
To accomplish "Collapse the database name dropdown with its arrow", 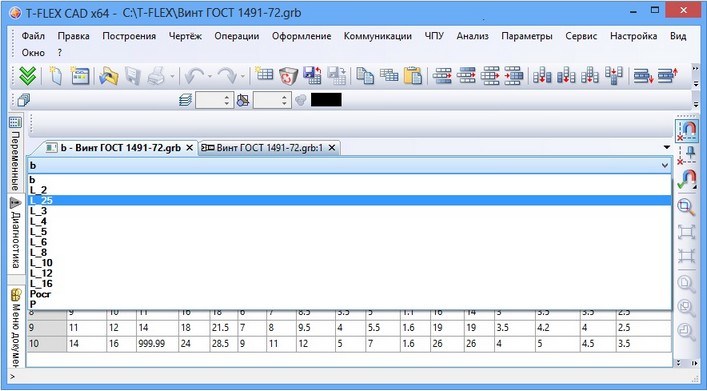I will tap(665, 166).
